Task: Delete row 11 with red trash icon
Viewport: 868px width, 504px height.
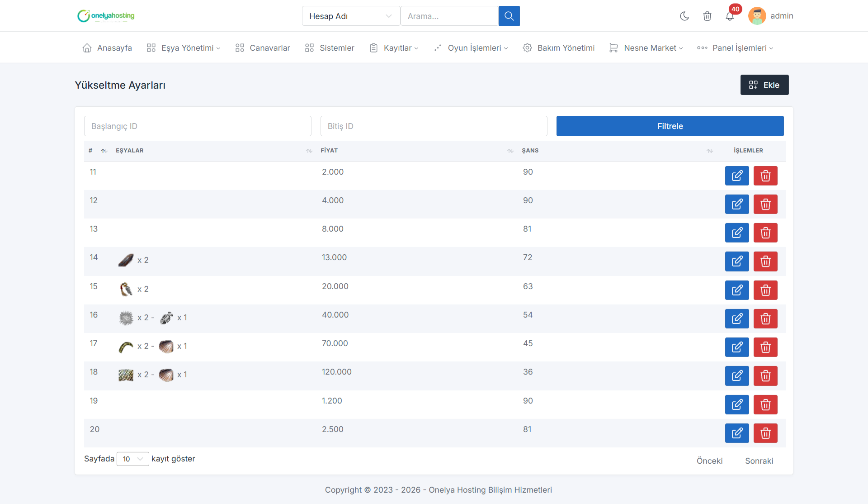Action: coord(765,176)
